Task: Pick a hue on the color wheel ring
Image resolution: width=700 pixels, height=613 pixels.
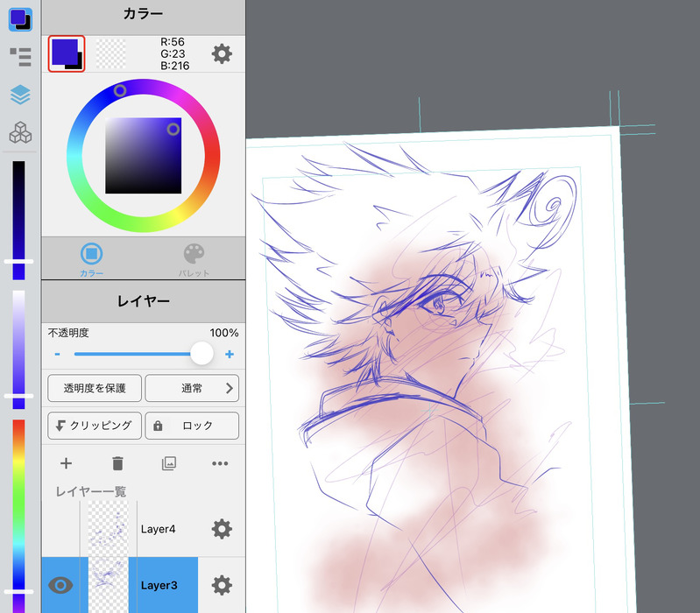Action: tap(144, 155)
